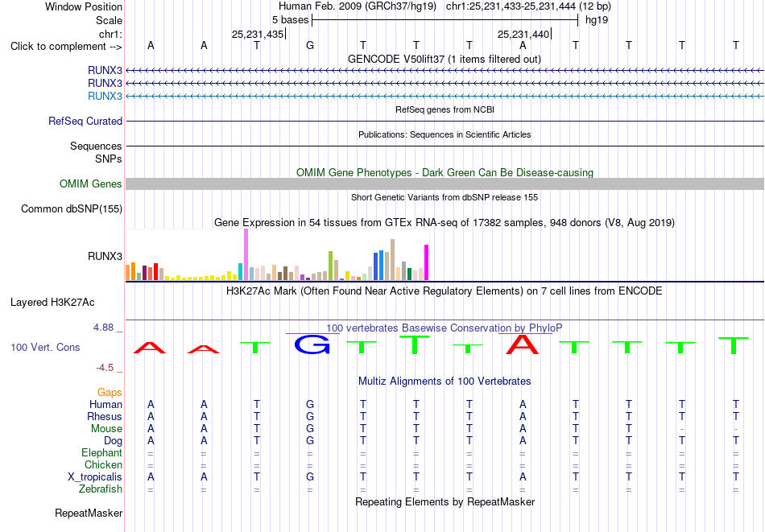This screenshot has height=532, width=765.
Task: Click the RefSeq Curated track label
Action: (x=85, y=121)
